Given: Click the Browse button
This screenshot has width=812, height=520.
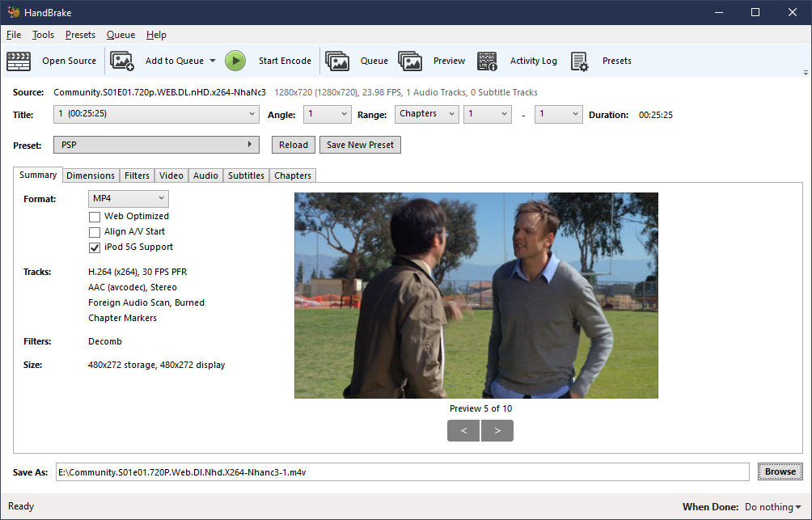Looking at the screenshot, I should (780, 471).
